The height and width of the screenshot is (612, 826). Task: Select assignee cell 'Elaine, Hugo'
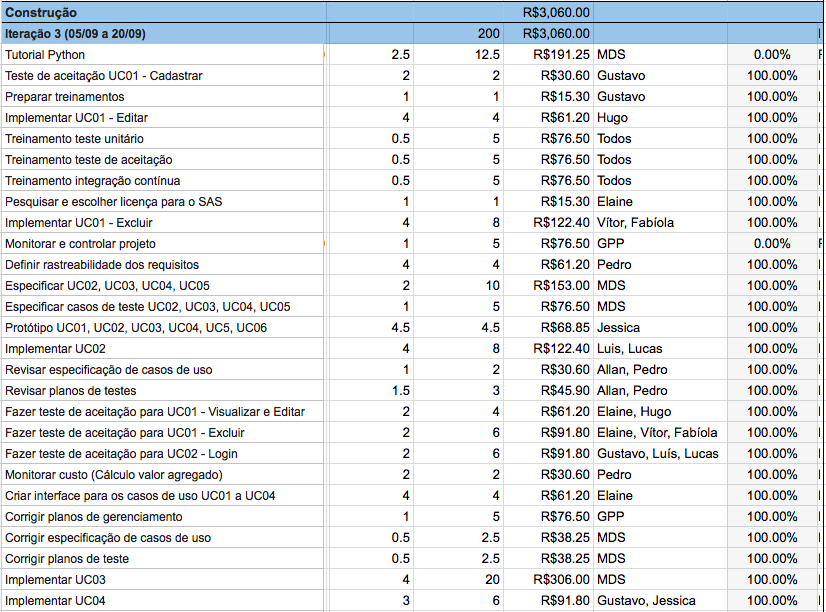(x=661, y=412)
